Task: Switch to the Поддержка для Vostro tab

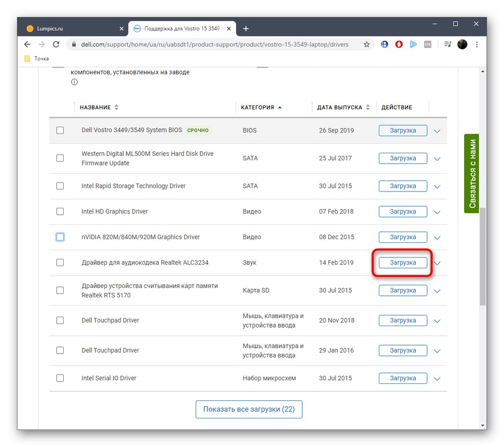Action: pos(182,29)
